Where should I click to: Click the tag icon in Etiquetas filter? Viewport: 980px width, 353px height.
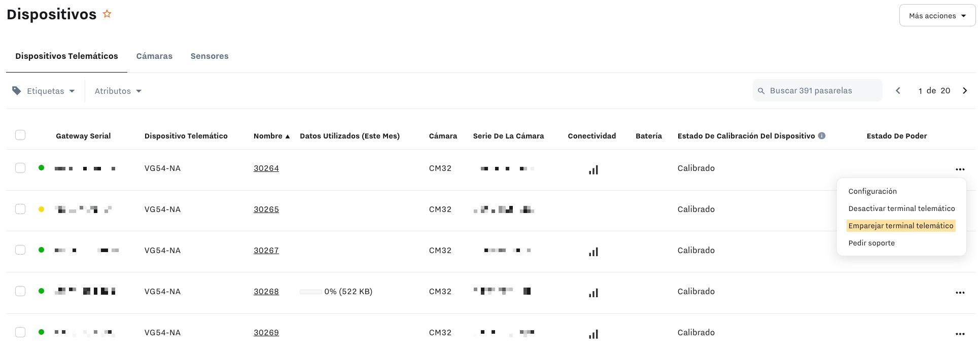(17, 91)
